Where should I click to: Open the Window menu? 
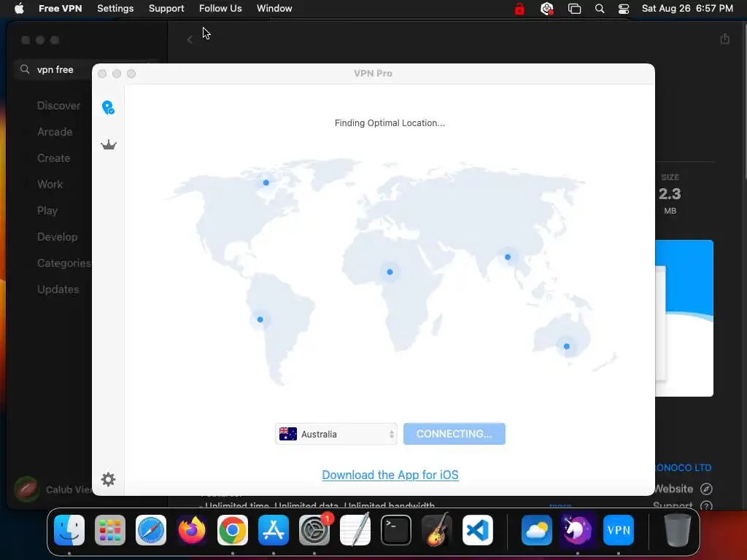[274, 9]
